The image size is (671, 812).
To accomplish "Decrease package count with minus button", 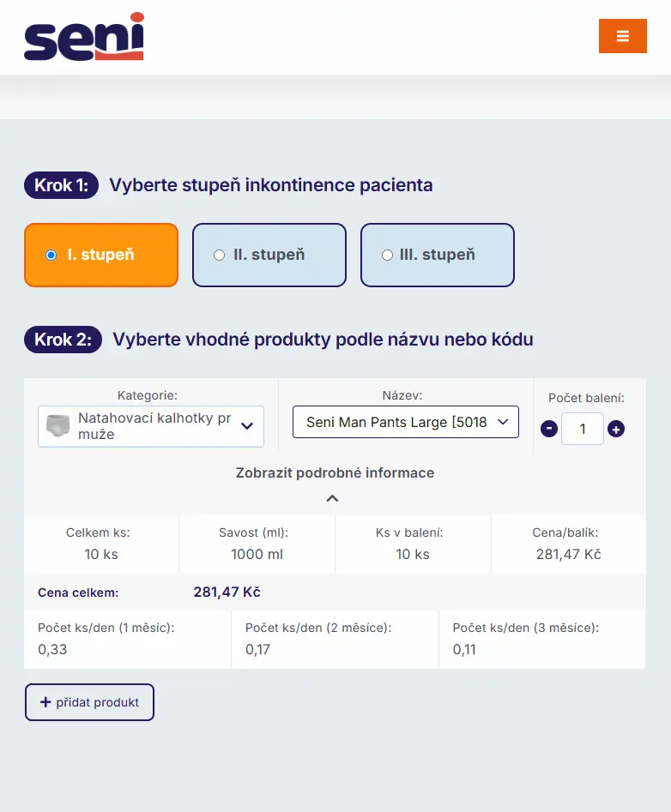I will 548,429.
